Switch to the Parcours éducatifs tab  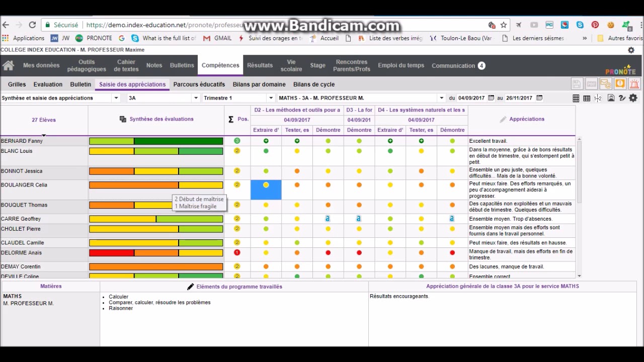[199, 84]
